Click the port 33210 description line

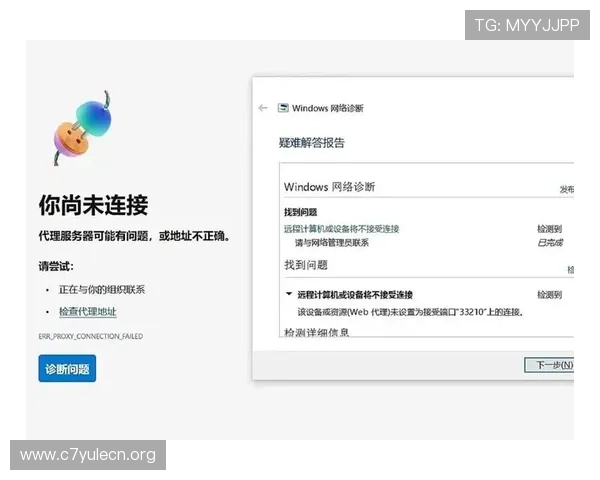coord(410,312)
